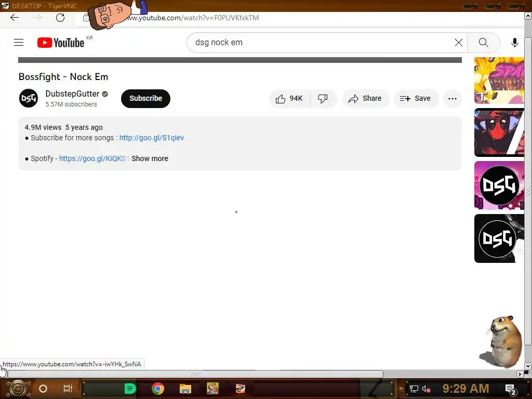Viewport: 532px width, 399px height.
Task: Dislike the video with thumbs down
Action: (323, 98)
